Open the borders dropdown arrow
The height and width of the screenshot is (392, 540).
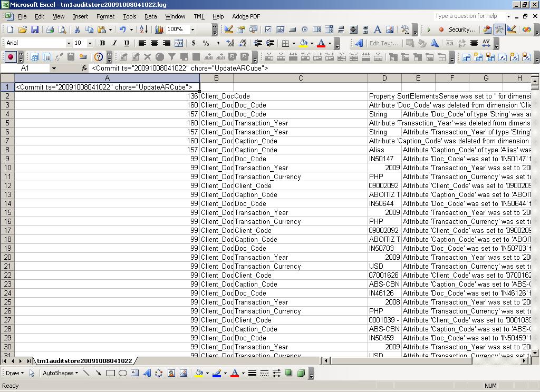pyautogui.click(x=294, y=43)
